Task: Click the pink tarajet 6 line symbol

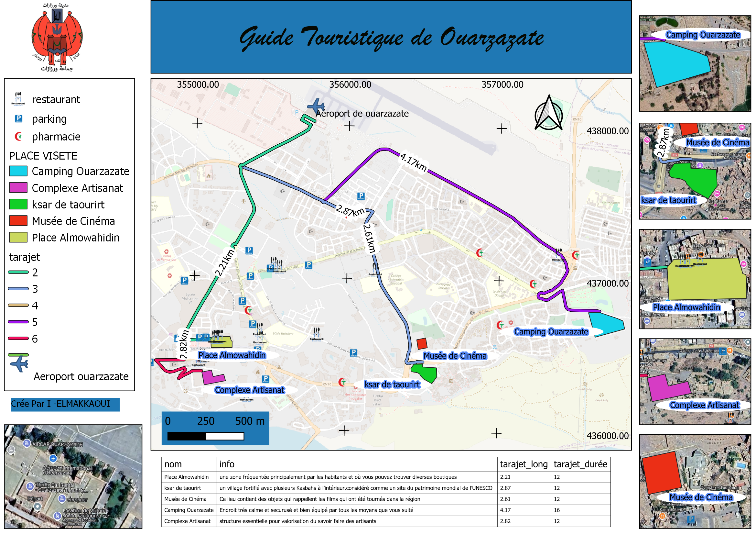Action: pyautogui.click(x=18, y=338)
